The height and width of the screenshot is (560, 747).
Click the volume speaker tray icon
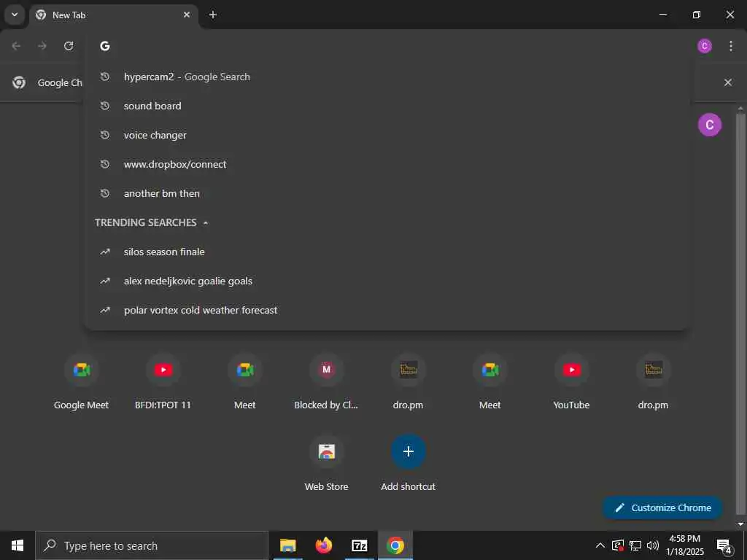(x=653, y=545)
